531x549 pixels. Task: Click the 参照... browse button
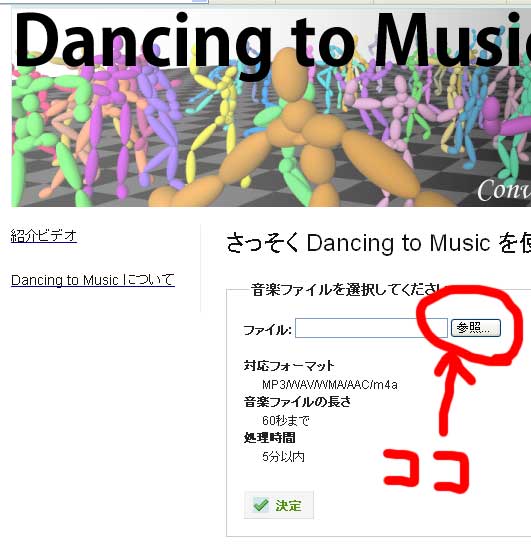click(x=476, y=328)
